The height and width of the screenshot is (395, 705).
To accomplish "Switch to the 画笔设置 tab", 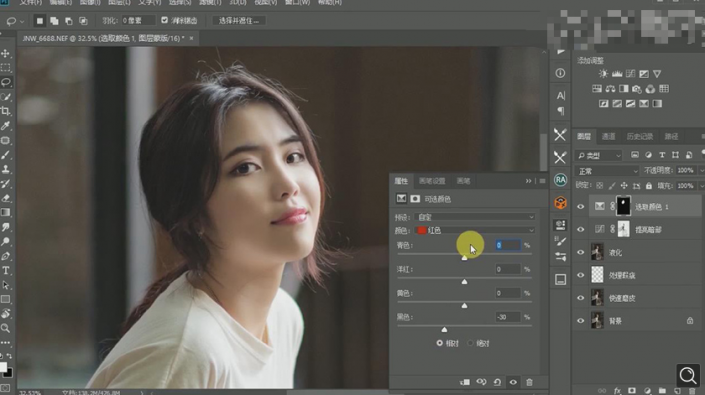I will [x=432, y=181].
